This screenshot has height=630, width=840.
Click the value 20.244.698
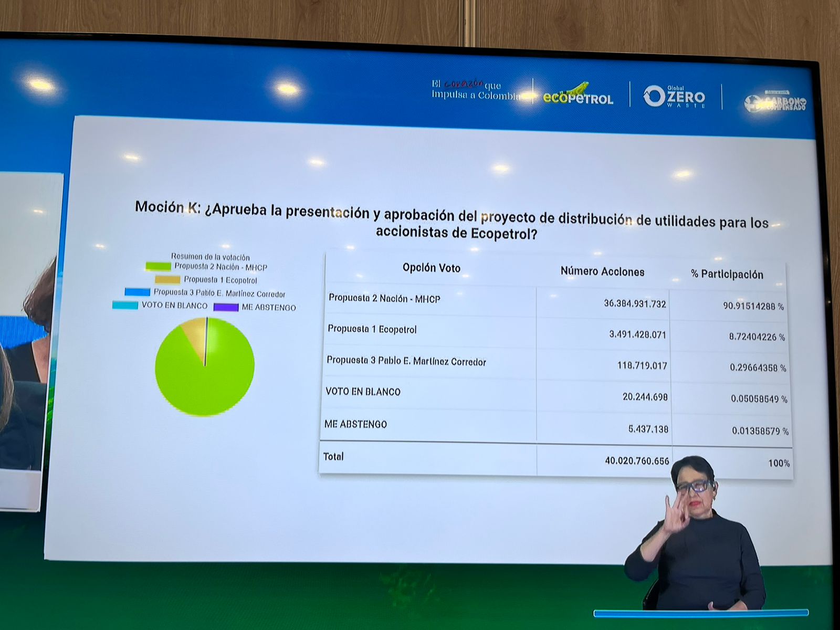pos(645,397)
